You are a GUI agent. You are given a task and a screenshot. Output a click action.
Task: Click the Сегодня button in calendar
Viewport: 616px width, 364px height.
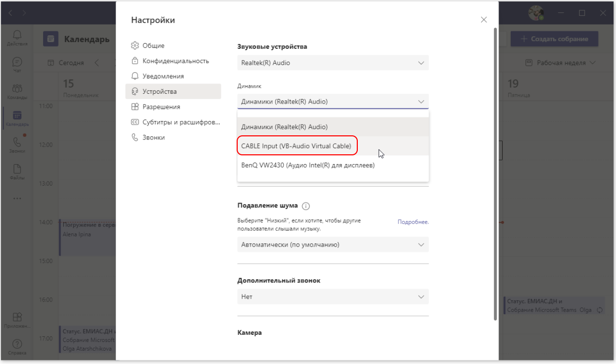tap(66, 63)
